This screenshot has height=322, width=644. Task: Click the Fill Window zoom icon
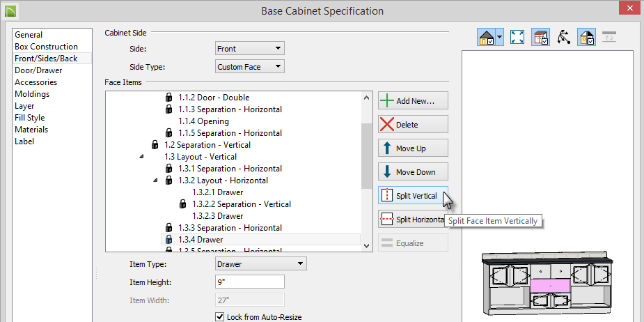coord(517,37)
